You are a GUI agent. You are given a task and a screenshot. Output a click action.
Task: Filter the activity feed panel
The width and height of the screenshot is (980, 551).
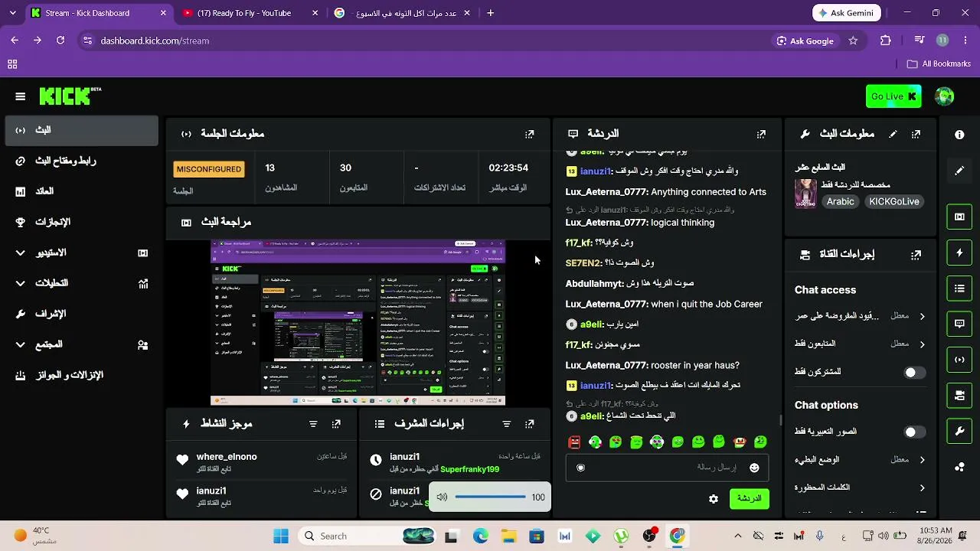[x=313, y=424]
